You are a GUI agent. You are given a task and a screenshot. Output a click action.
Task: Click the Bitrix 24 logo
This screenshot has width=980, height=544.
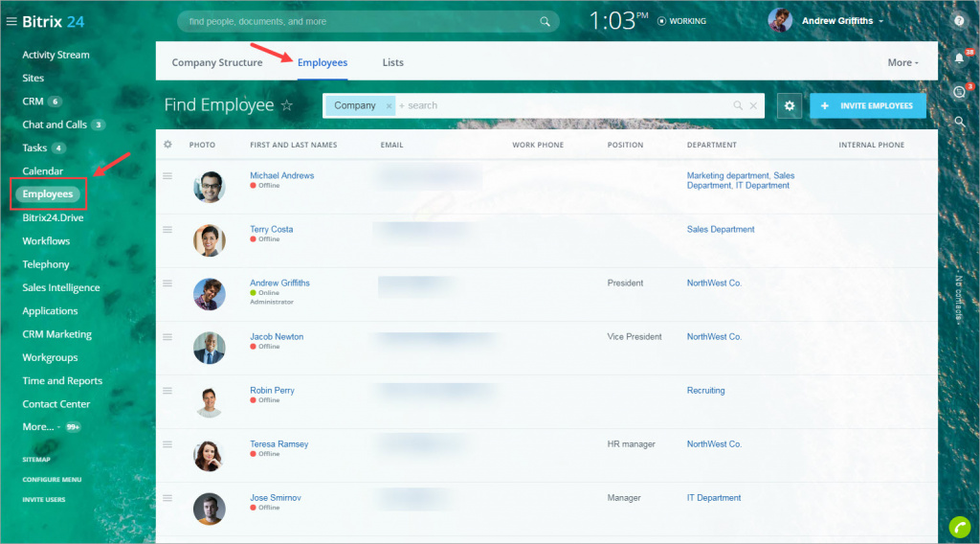point(54,21)
